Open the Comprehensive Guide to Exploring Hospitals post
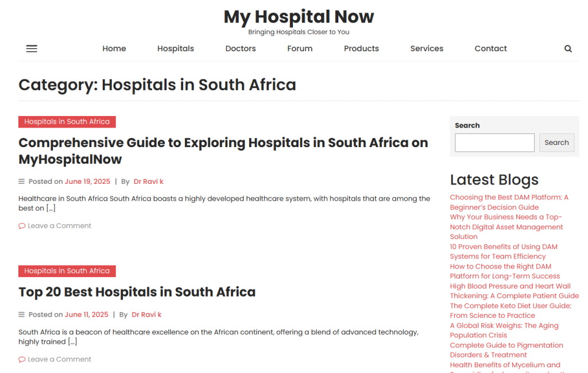Screen dimensions: 588x373 pyautogui.click(x=223, y=151)
